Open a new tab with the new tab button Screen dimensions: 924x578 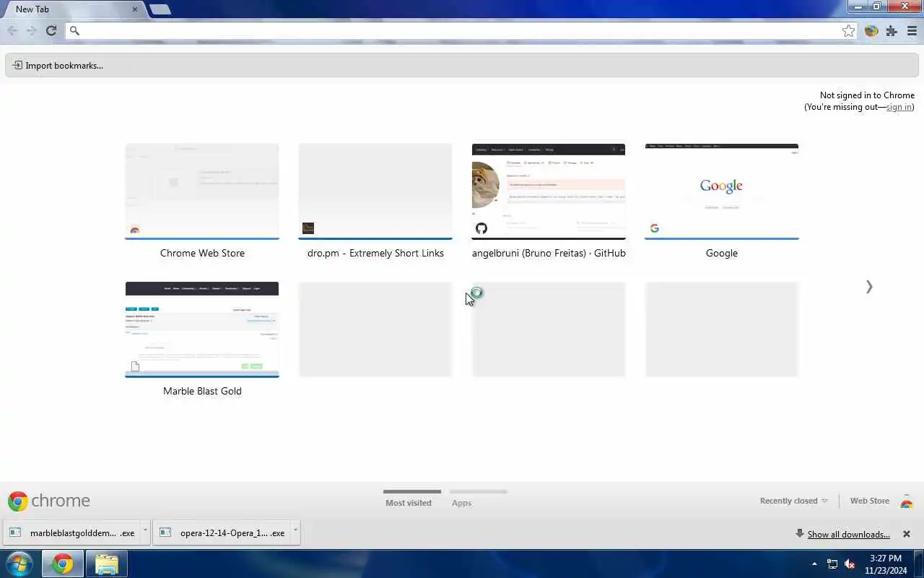(160, 9)
